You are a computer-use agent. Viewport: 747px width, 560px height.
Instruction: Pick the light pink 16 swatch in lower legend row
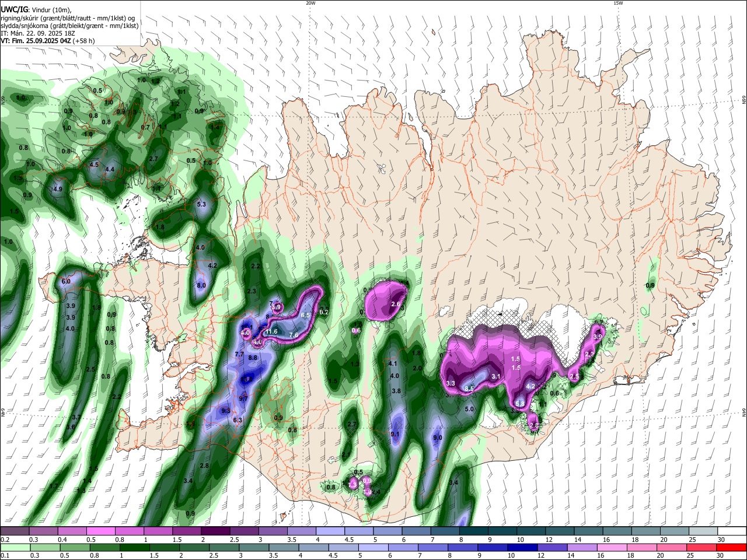(612, 547)
